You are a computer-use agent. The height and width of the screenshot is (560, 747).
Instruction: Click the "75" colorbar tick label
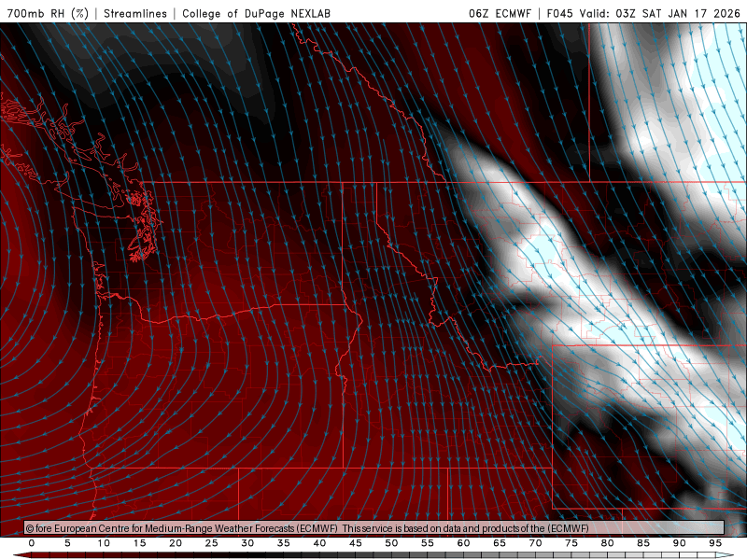(x=571, y=543)
